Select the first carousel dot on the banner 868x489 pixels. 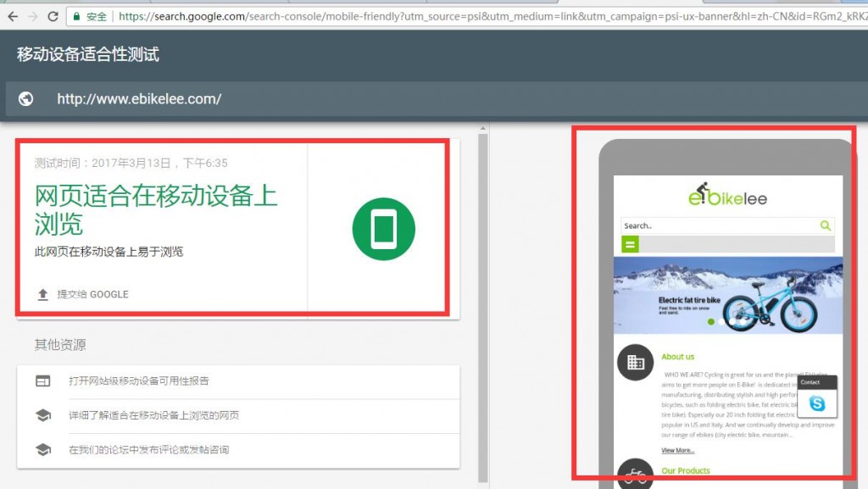711,322
